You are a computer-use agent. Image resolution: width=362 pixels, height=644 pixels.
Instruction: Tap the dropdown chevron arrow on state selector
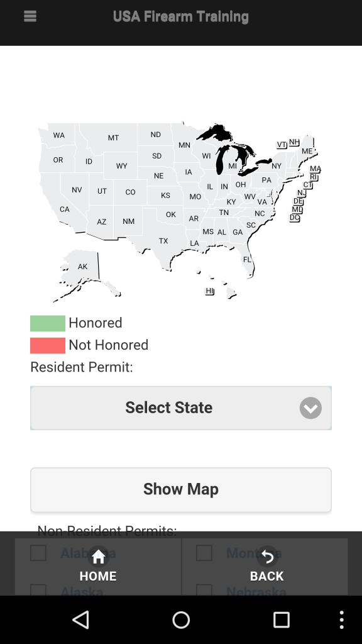coord(310,408)
